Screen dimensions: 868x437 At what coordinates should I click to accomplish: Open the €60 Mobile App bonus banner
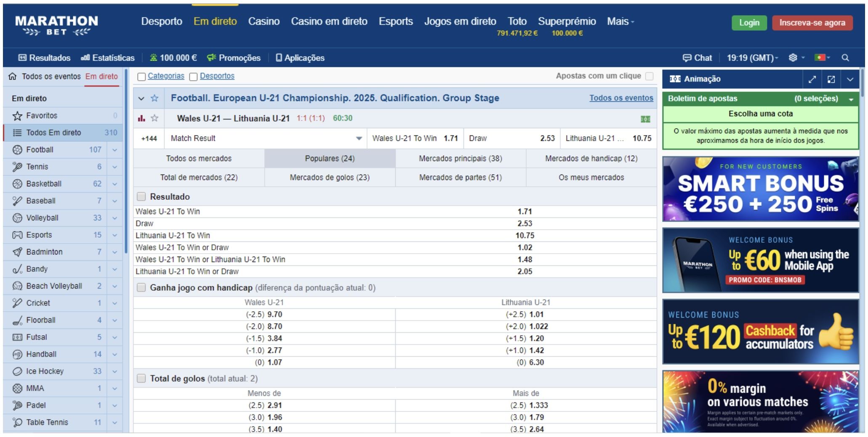pyautogui.click(x=760, y=260)
